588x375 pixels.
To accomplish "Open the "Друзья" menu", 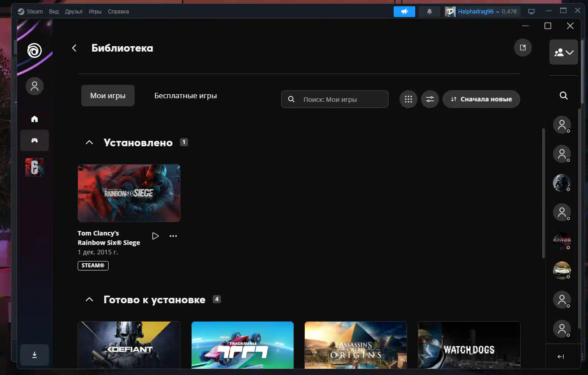I will click(x=74, y=12).
